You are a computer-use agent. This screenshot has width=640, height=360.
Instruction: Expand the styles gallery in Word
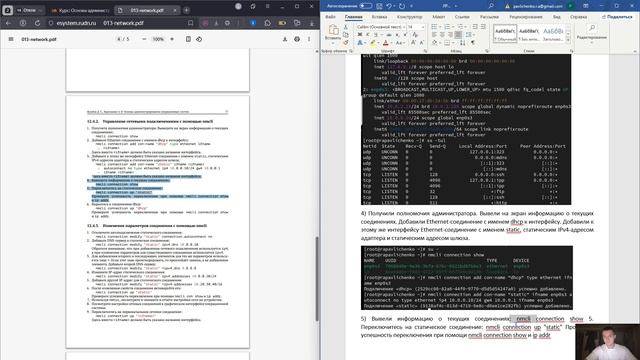(568, 40)
